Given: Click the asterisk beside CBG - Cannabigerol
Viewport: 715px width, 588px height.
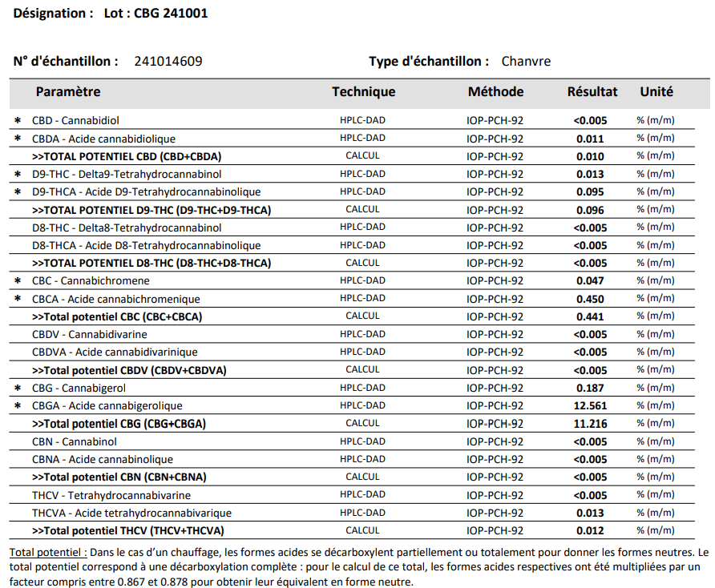Looking at the screenshot, I should coord(18,389).
